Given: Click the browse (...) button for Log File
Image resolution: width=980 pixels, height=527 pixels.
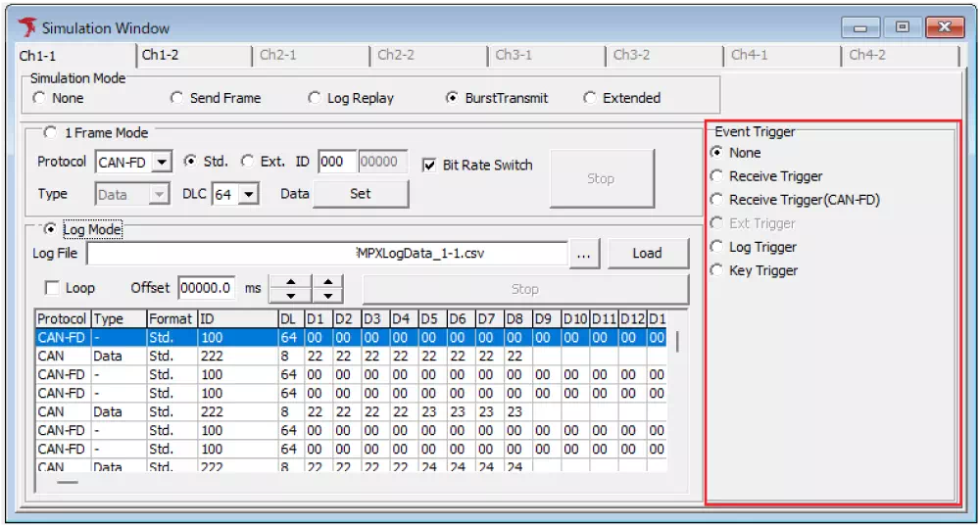Looking at the screenshot, I should click(583, 254).
